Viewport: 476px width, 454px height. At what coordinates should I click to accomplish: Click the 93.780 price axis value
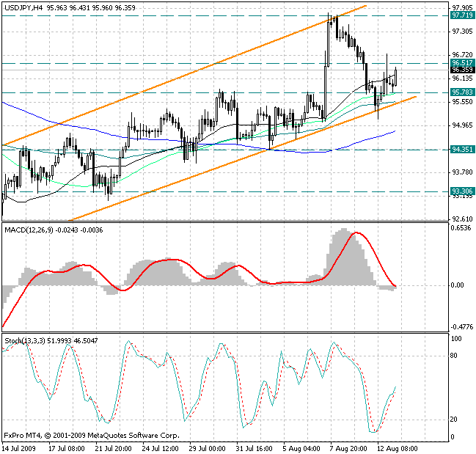point(462,172)
